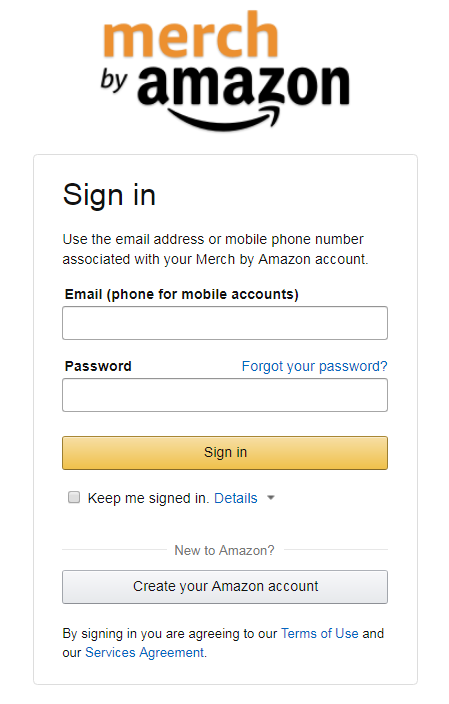Click the yellow Sign in button
Screen dimensions: 449x704
pos(225,453)
